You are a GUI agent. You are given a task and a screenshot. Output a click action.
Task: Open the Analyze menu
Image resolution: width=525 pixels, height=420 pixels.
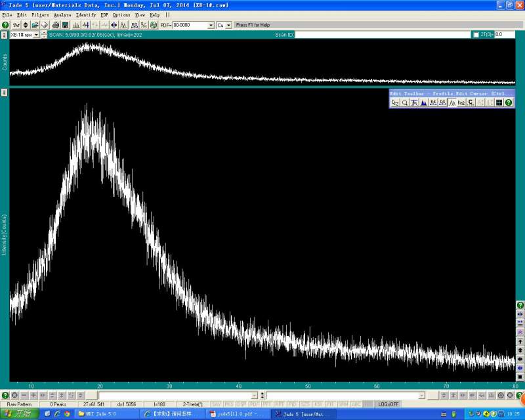coord(63,14)
